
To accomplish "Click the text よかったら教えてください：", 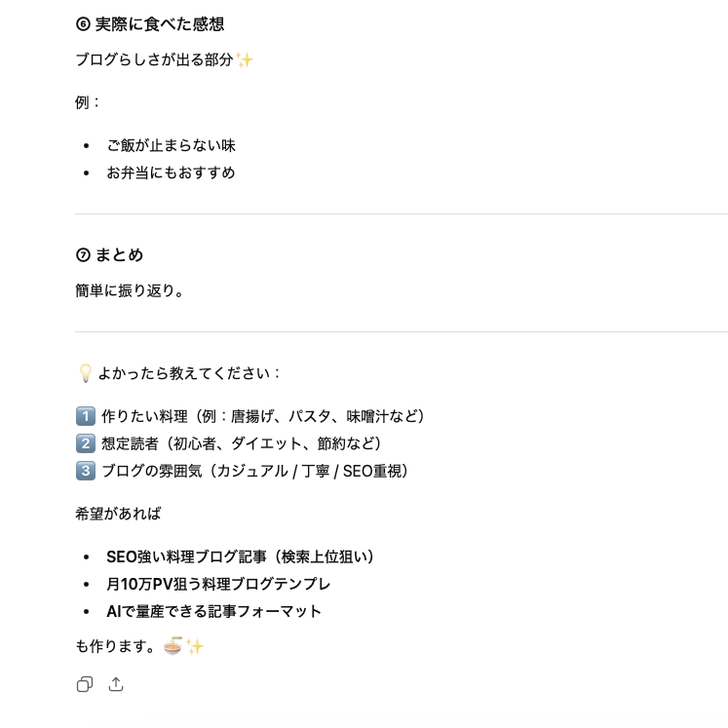I will (190, 373).
